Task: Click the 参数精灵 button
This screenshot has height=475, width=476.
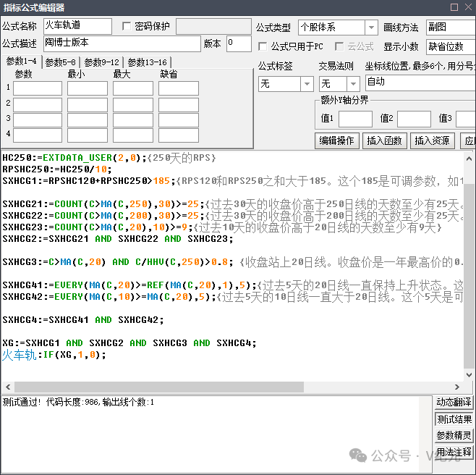Action: (454, 435)
